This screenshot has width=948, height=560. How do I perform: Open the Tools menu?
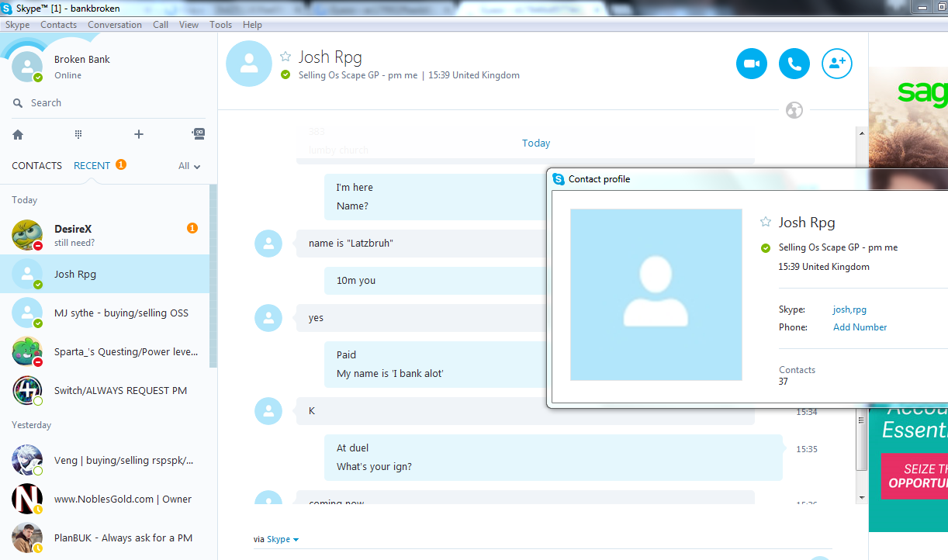point(221,25)
